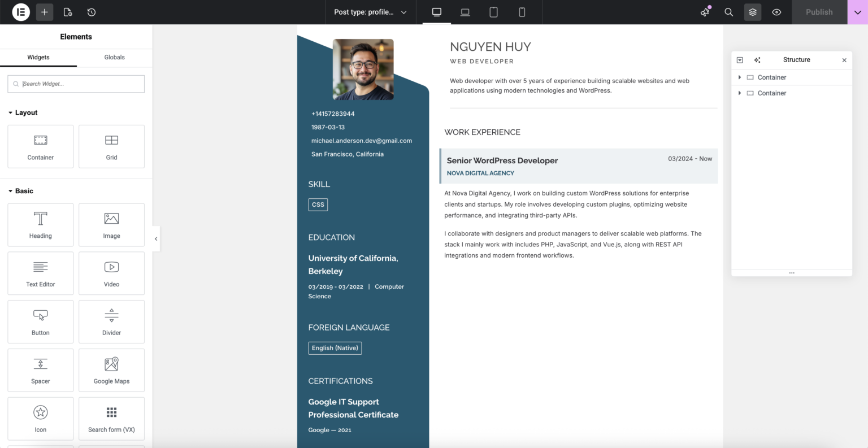Click the plus Add Element button
The height and width of the screenshot is (448, 868).
click(45, 12)
